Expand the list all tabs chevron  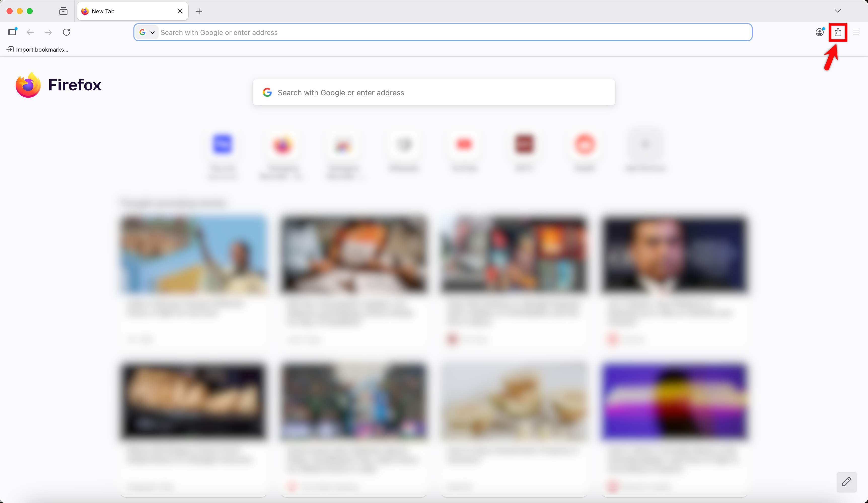click(x=838, y=11)
